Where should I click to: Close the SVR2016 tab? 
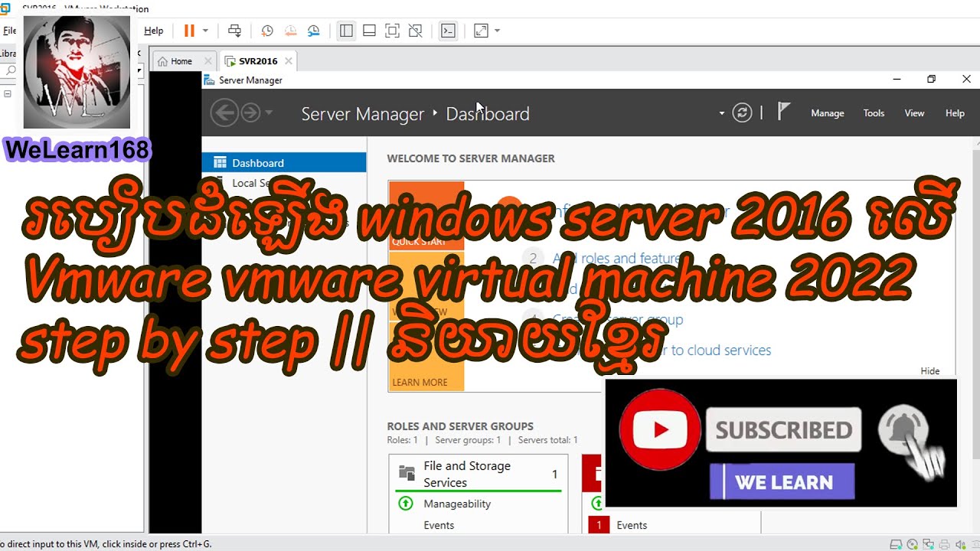289,61
